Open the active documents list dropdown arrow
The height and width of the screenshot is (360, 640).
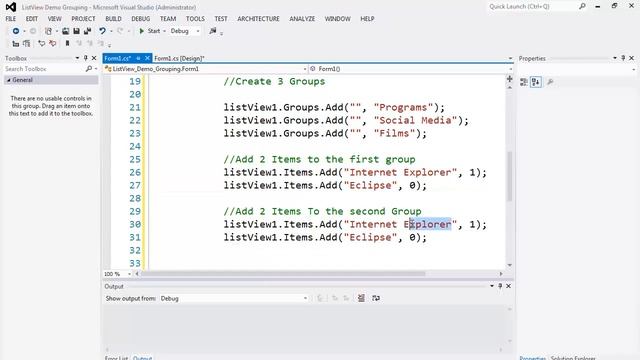510,58
